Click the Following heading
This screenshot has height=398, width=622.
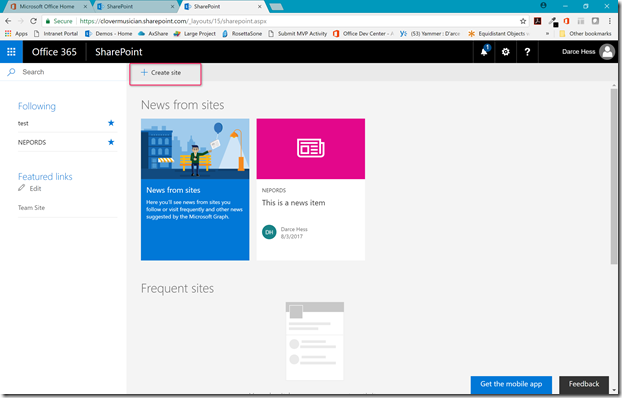coord(36,106)
